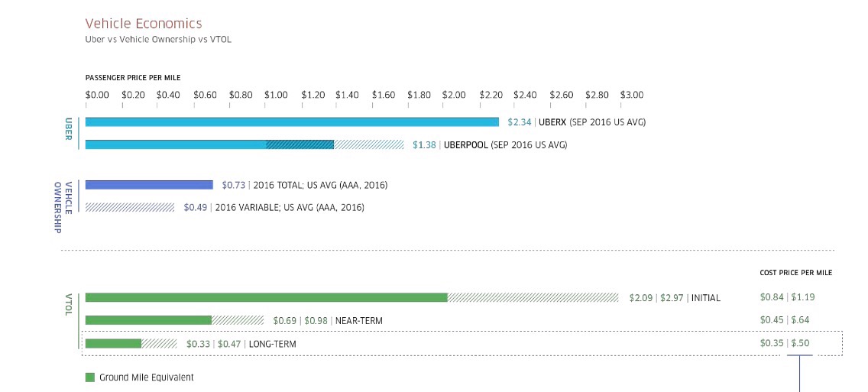Click the $0.35 | $.50 cost price value

click(x=784, y=344)
